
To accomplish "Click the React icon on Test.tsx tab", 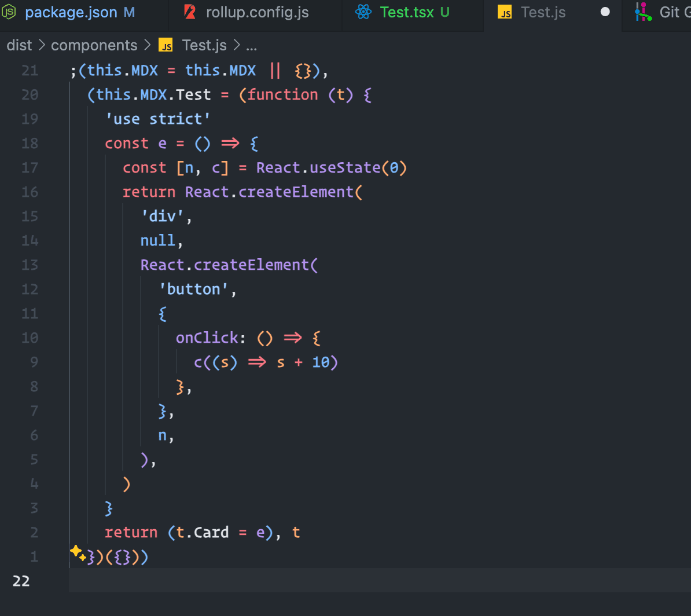I will pos(363,12).
